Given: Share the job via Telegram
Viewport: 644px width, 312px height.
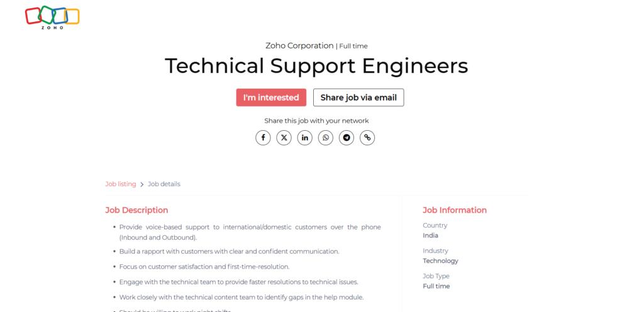Looking at the screenshot, I should tap(346, 138).
